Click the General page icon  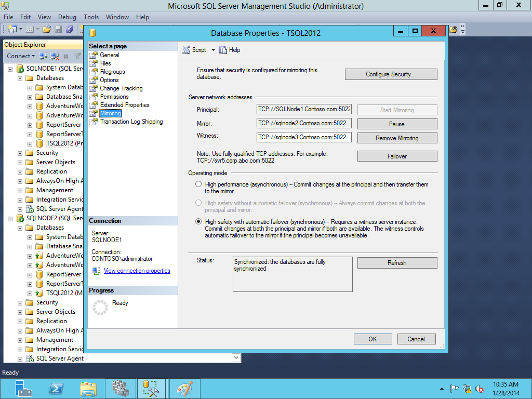[94, 55]
